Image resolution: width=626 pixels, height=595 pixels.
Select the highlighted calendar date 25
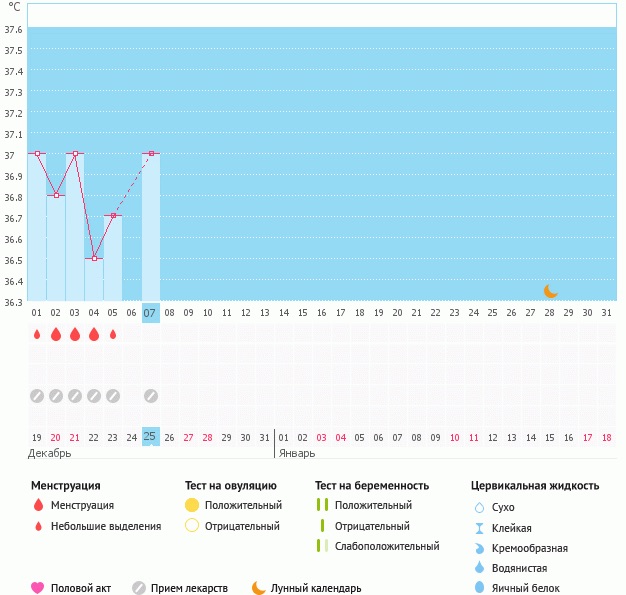[150, 437]
